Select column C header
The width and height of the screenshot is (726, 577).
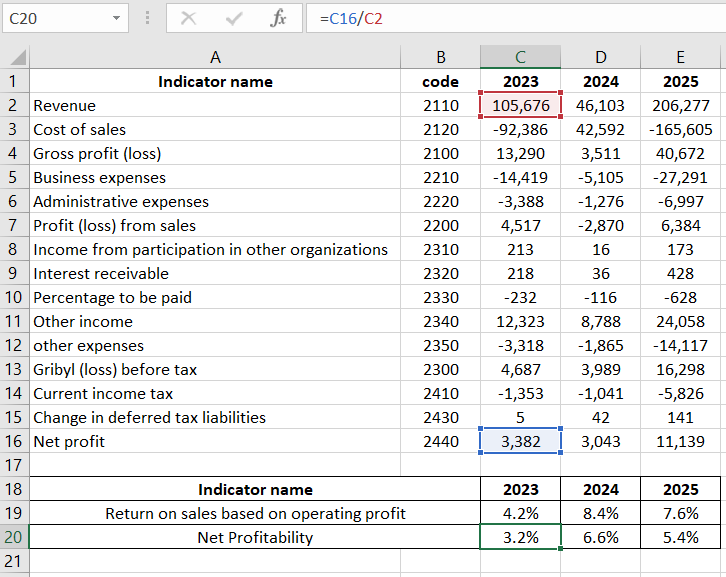[520, 57]
